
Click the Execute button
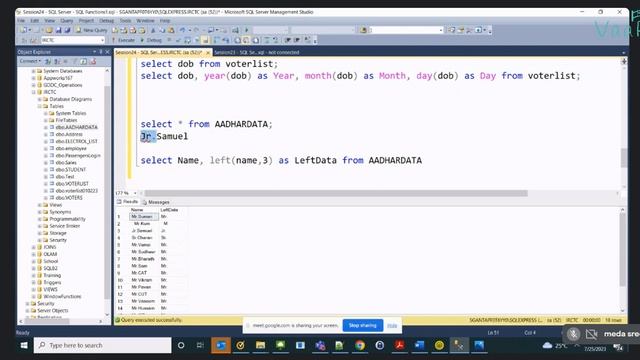coord(124,40)
